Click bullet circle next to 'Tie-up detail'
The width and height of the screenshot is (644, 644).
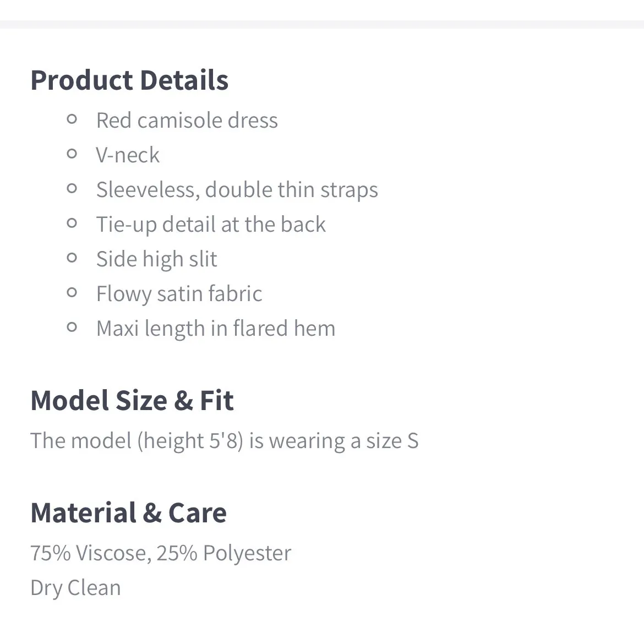point(72,223)
